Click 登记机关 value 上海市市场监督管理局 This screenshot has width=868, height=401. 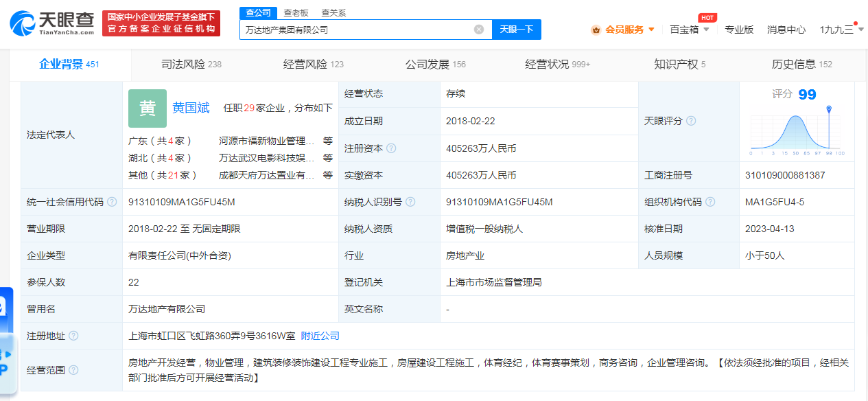tap(494, 282)
